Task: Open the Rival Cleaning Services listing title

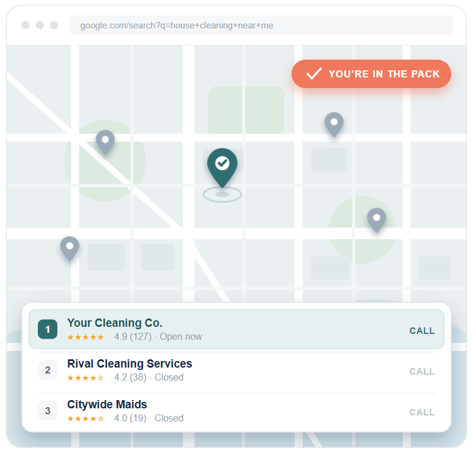Action: click(x=129, y=363)
